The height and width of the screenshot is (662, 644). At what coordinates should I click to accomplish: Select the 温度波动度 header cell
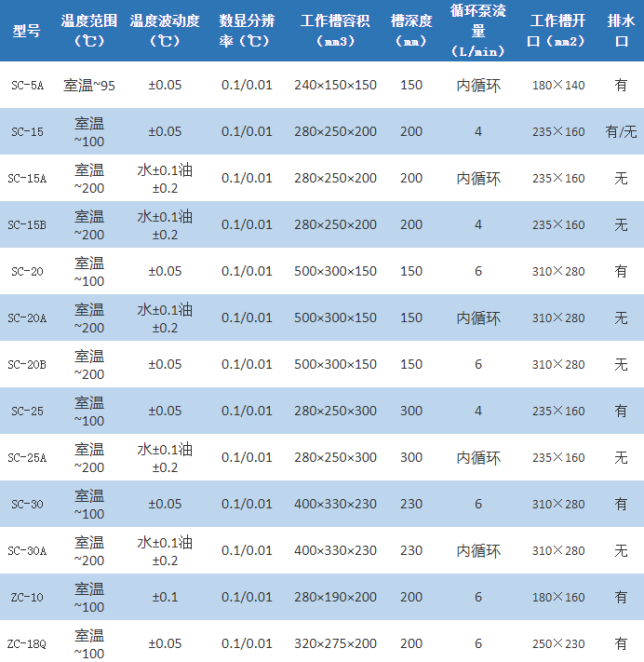[165, 31]
